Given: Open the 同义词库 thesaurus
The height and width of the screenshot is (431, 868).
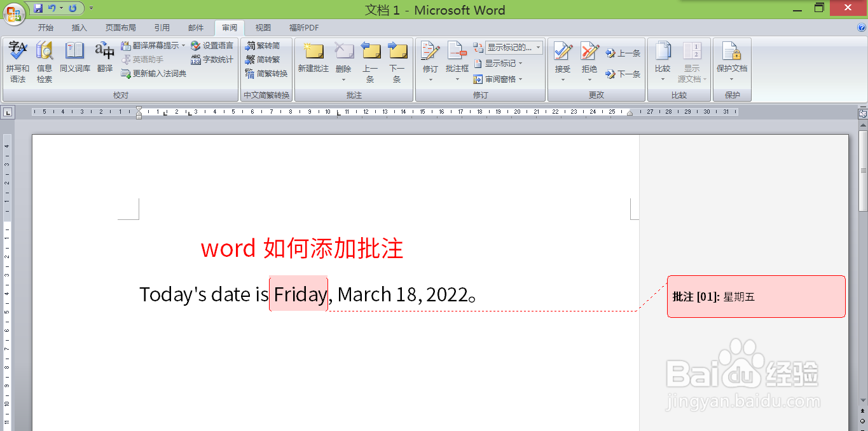Looking at the screenshot, I should point(75,57).
